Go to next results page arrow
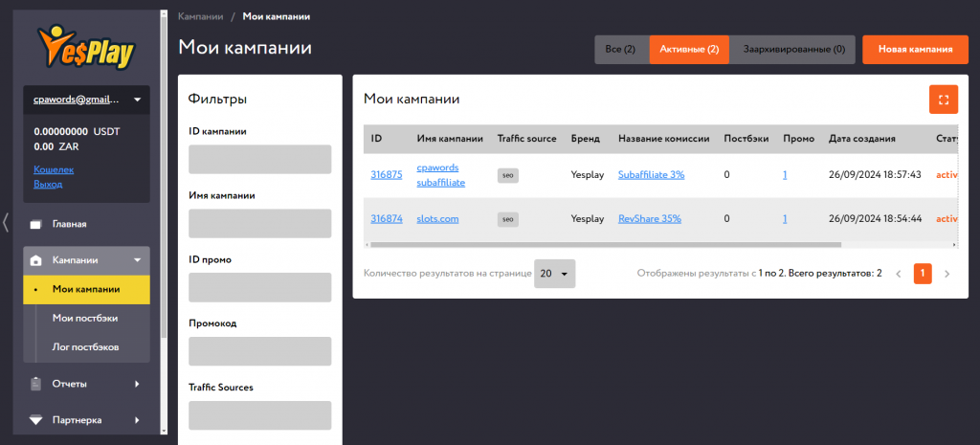 pyautogui.click(x=947, y=274)
